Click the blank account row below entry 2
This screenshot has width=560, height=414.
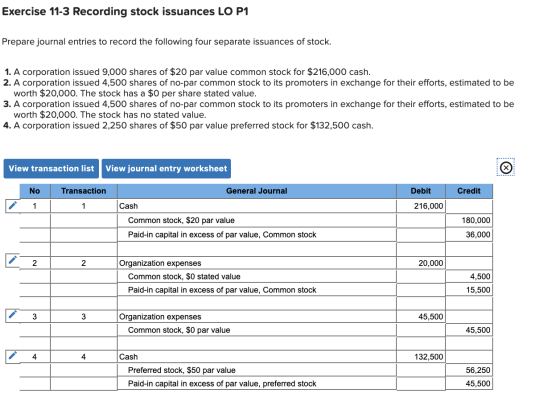(257, 303)
